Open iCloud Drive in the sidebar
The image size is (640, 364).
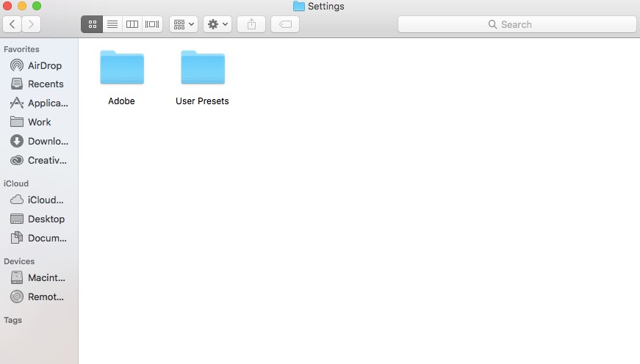pos(39,200)
